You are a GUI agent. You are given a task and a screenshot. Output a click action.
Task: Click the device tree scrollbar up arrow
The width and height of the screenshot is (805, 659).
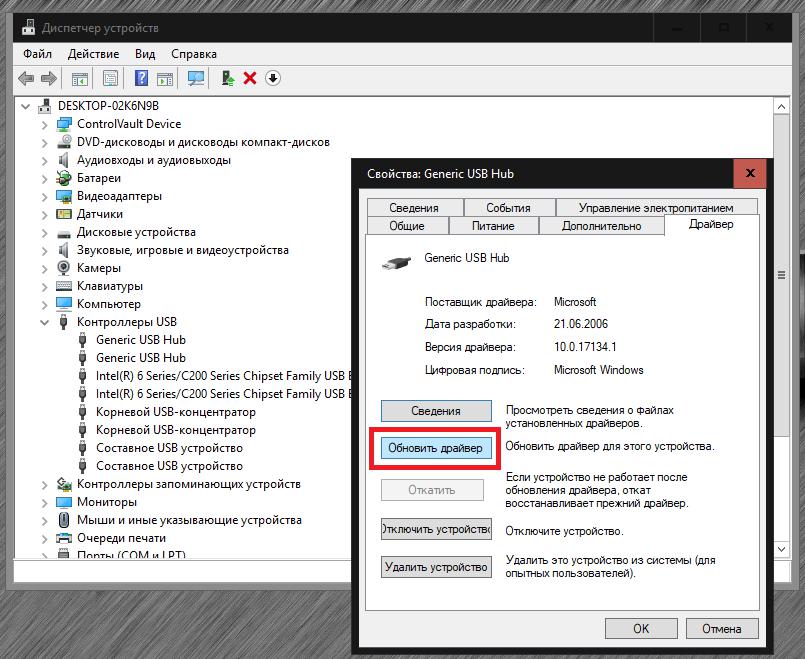pos(781,106)
